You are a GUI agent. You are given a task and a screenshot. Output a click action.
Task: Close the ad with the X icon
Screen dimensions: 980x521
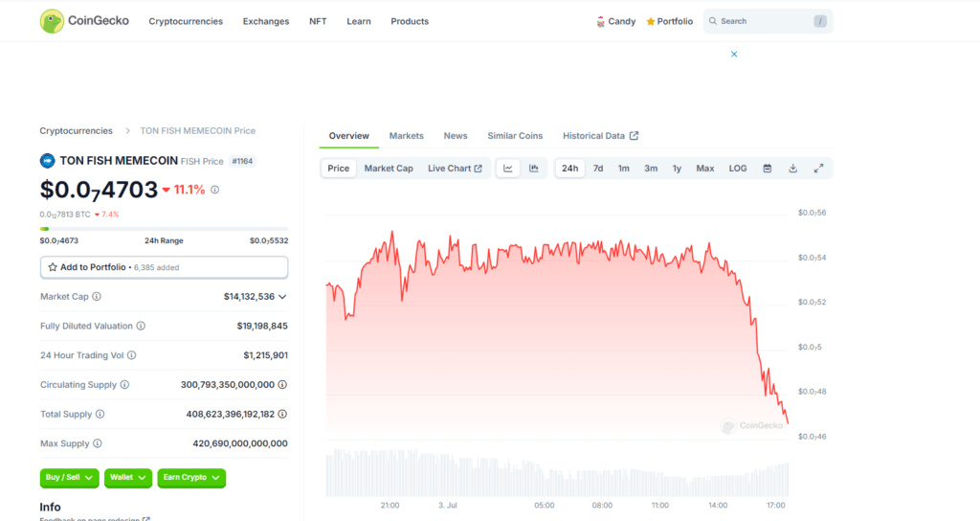point(734,55)
